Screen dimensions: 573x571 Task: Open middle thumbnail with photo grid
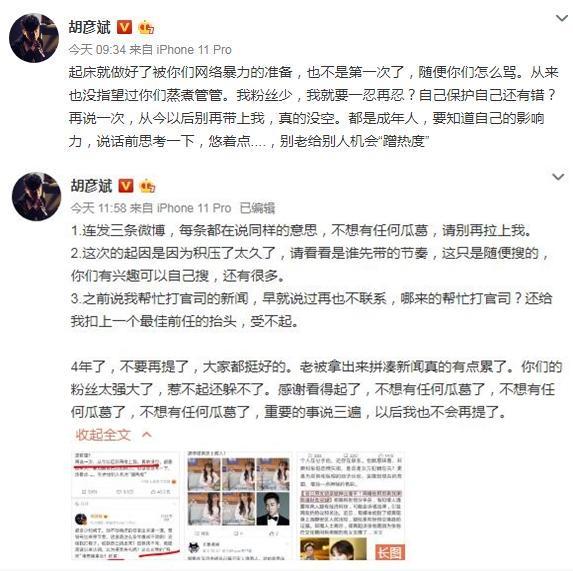tap(238, 505)
